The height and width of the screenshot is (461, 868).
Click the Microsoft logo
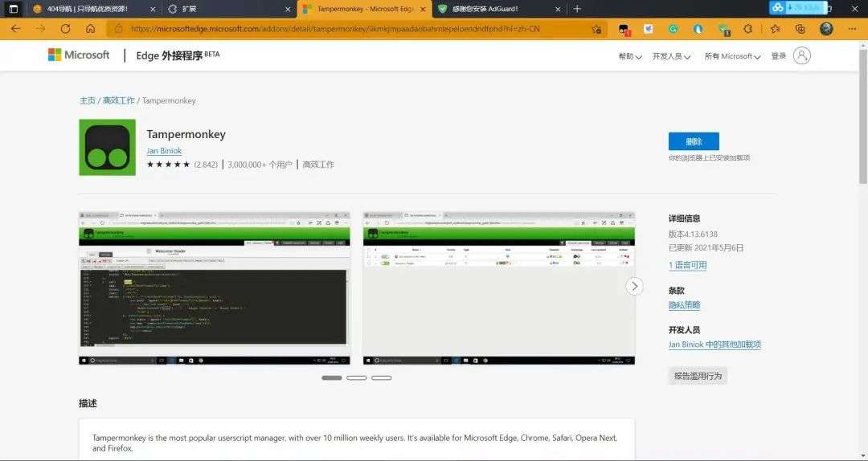(79, 55)
